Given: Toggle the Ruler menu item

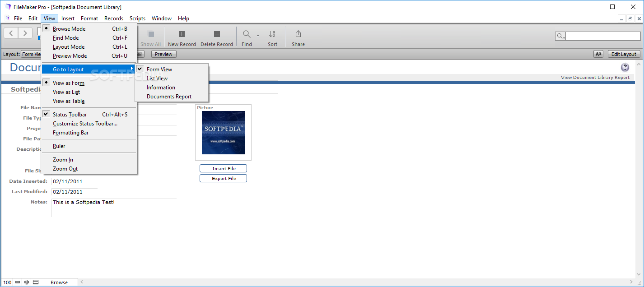Looking at the screenshot, I should [89, 146].
